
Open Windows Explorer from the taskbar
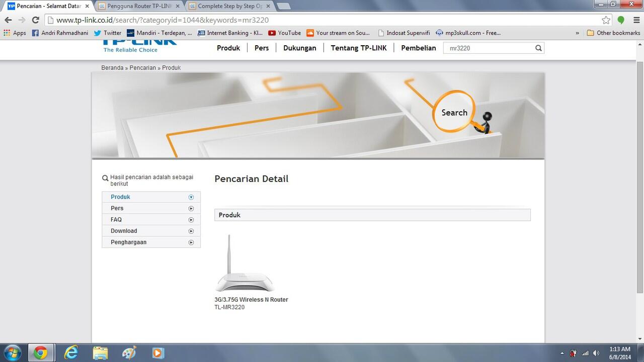(100, 353)
